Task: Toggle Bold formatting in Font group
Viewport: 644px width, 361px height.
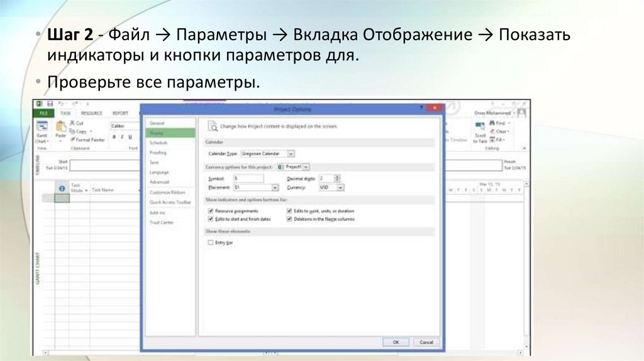Action: click(x=114, y=137)
